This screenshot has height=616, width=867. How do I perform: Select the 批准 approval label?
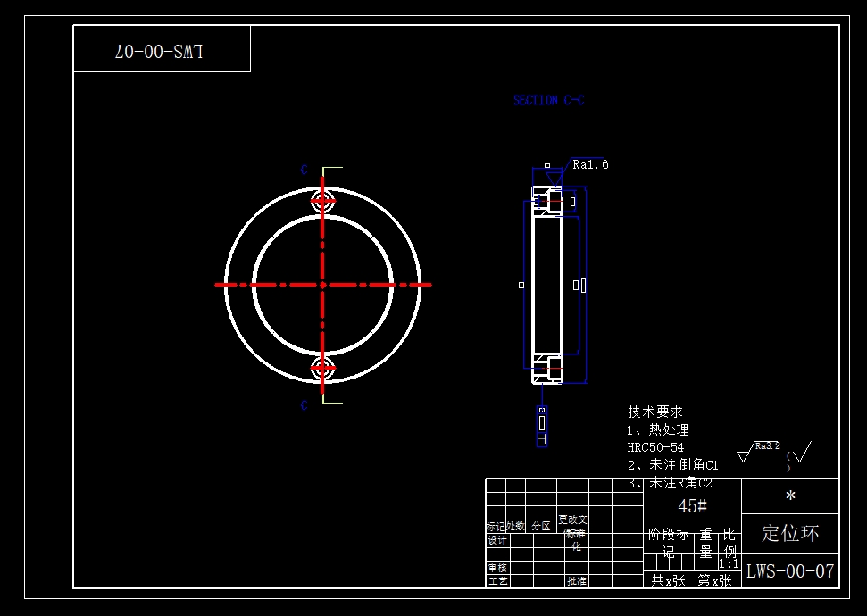click(577, 580)
